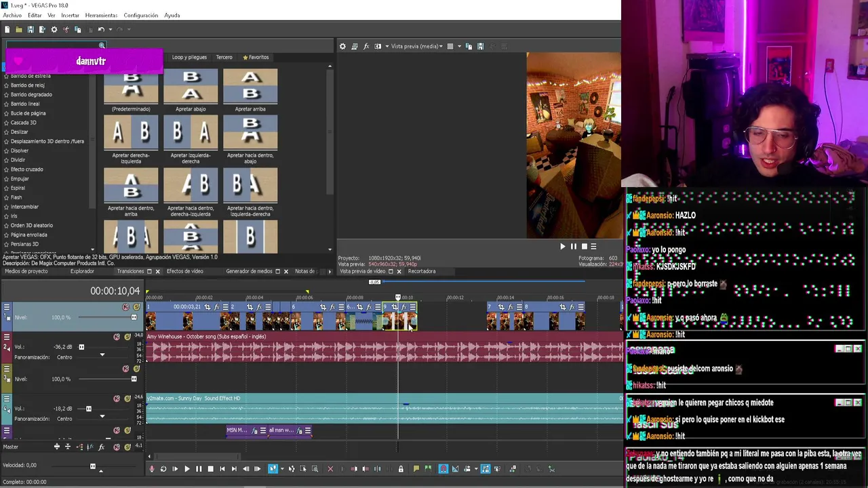Toggle loop playback
Screen dimensions: 868x488
(x=163, y=468)
